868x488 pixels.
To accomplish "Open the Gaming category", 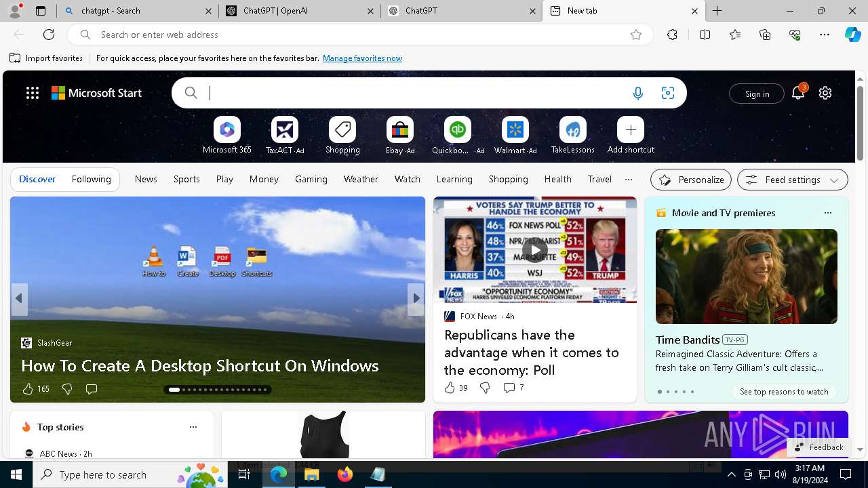I will tap(311, 179).
